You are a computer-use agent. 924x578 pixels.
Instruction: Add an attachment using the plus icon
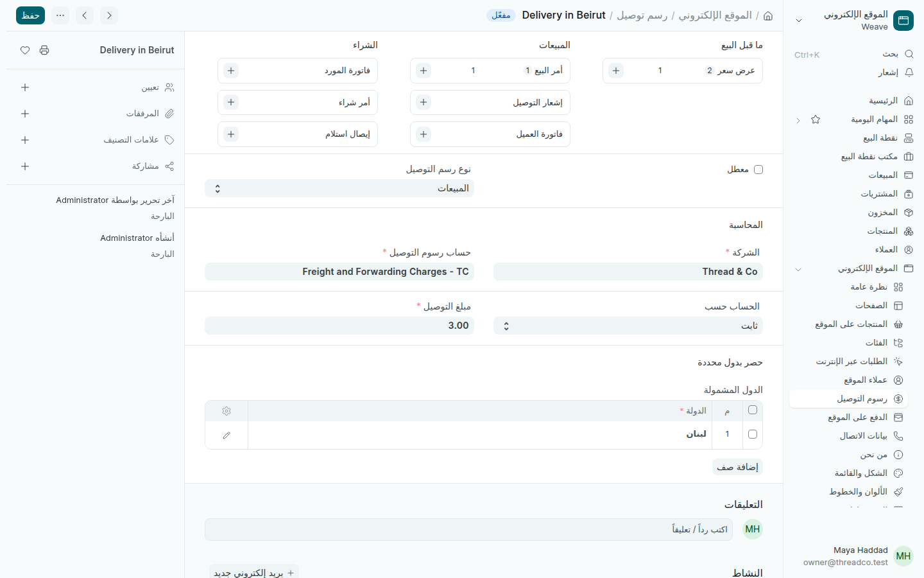[25, 114]
